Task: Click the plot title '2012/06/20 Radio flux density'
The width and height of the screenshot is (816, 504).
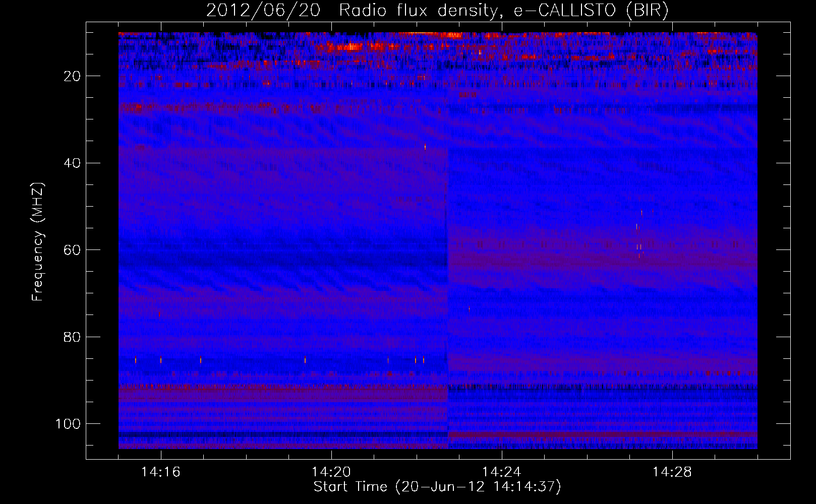Action: (x=437, y=11)
